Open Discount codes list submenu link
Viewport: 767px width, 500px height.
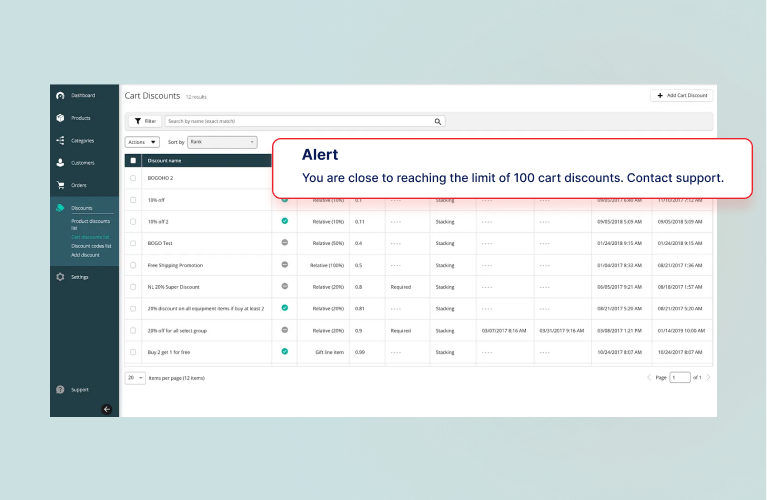point(91,246)
